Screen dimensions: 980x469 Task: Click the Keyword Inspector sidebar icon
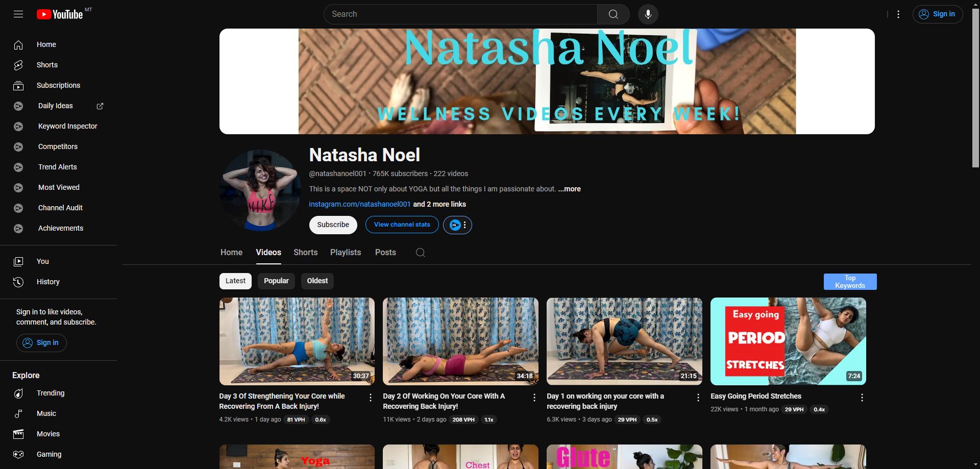18,127
